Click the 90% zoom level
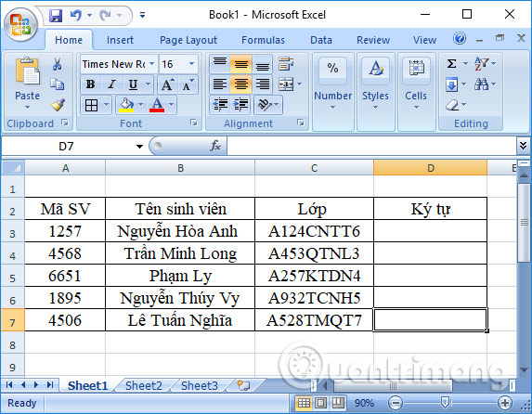The image size is (532, 414). pos(364,403)
